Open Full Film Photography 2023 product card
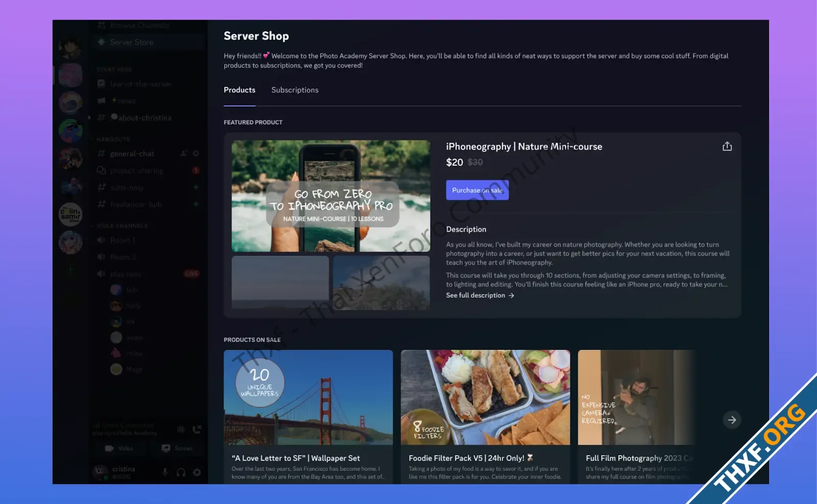The image size is (817, 504). click(637, 417)
